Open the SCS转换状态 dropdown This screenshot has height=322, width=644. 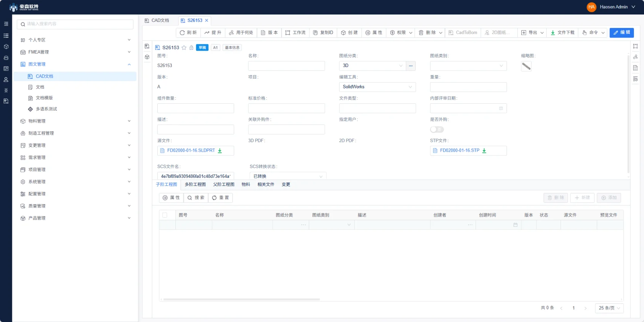pos(288,176)
